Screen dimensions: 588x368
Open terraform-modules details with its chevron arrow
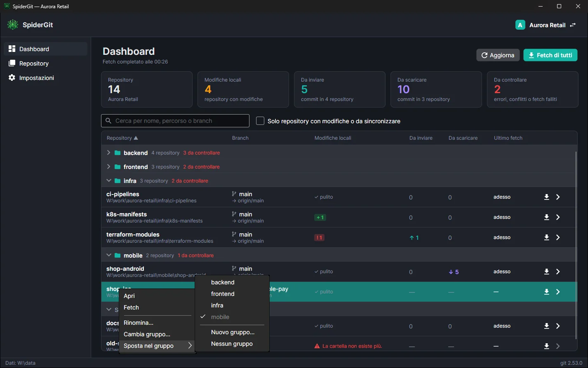tap(558, 237)
